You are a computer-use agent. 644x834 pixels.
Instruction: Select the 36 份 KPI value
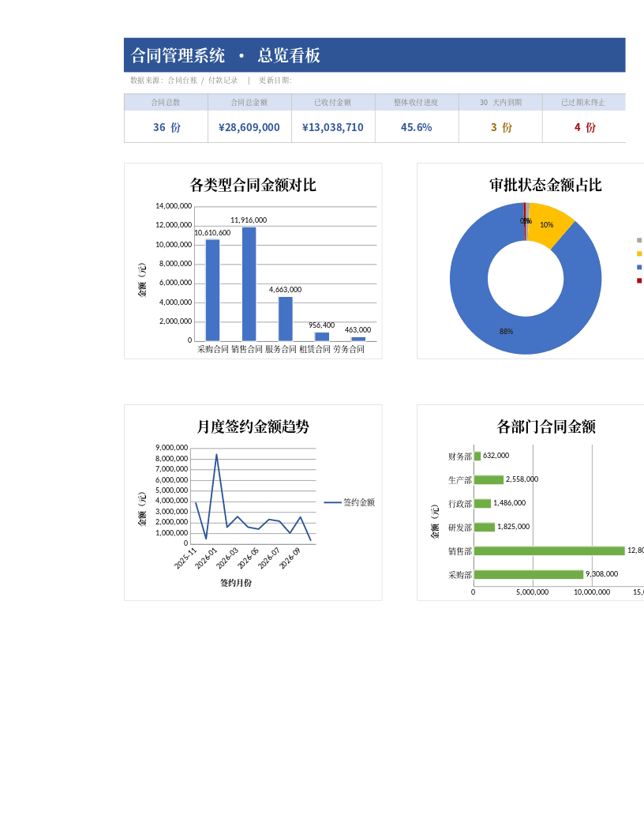click(x=167, y=127)
